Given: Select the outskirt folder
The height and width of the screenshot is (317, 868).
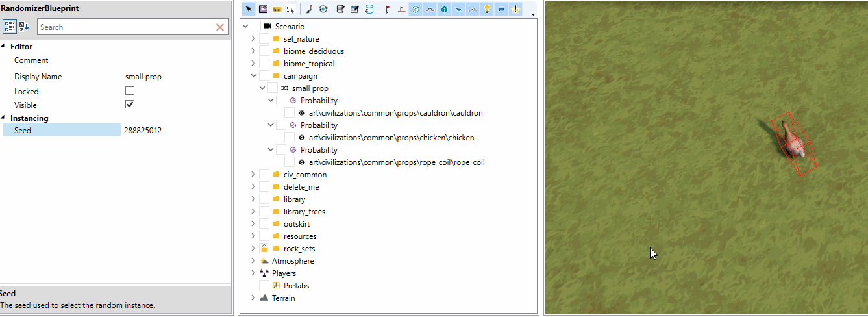Looking at the screenshot, I should [x=297, y=224].
